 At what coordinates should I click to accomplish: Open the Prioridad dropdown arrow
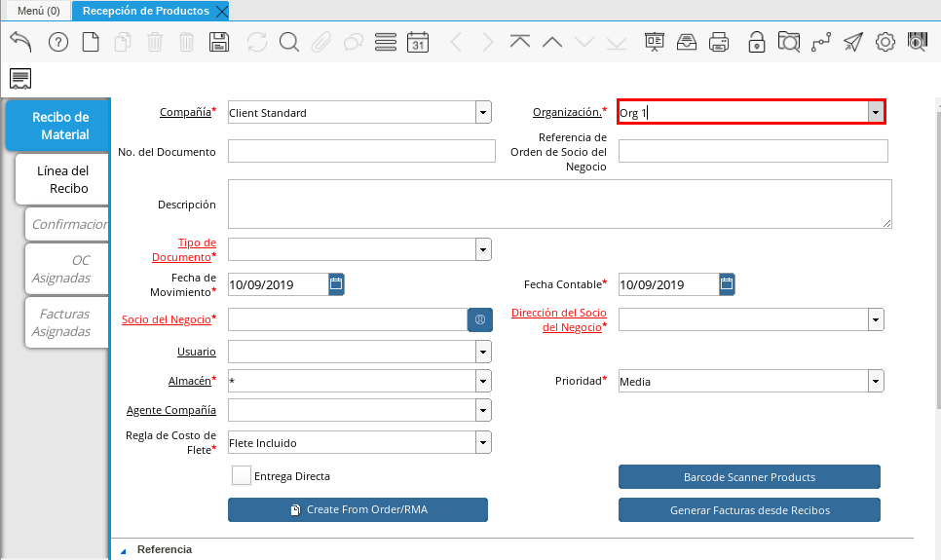click(876, 382)
